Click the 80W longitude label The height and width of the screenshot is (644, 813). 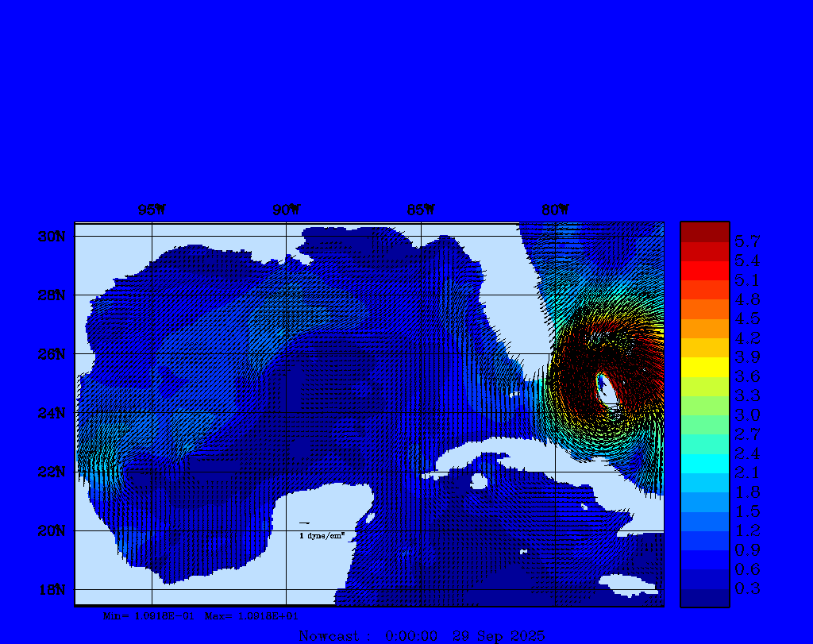555,210
